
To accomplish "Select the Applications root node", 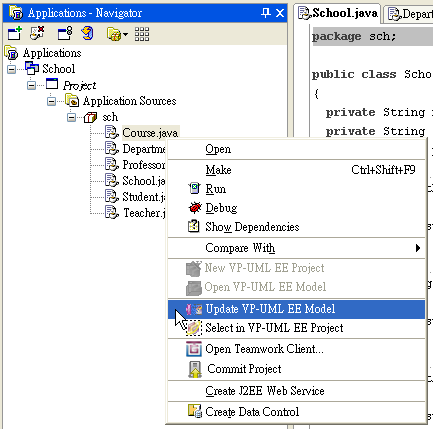I will [52, 53].
